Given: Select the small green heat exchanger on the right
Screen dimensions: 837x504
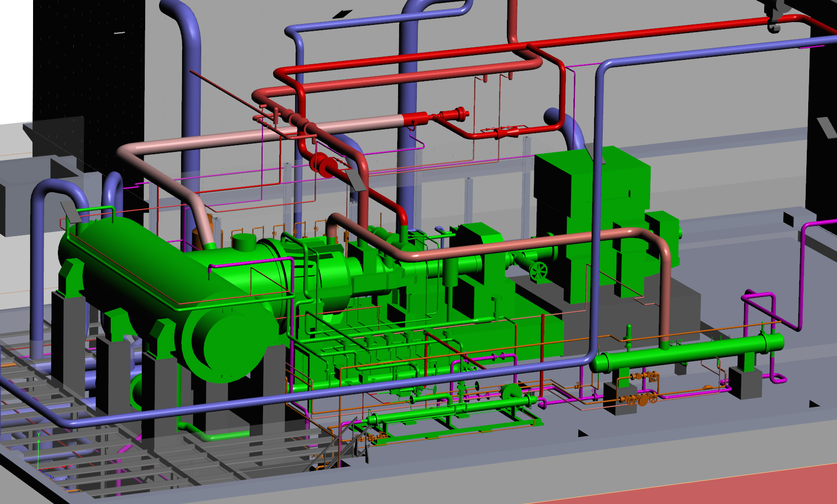Looking at the screenshot, I should 685,354.
